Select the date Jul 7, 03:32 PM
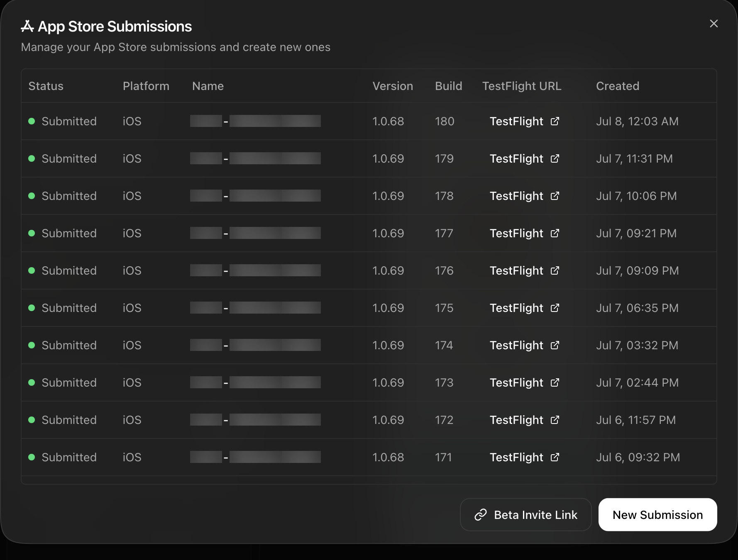The width and height of the screenshot is (738, 560). click(637, 345)
